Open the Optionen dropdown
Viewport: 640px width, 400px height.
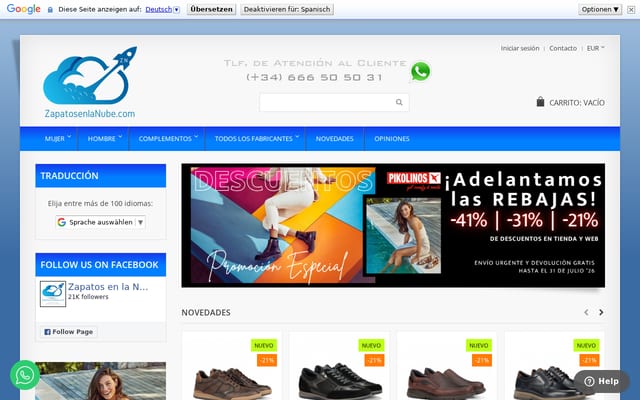600,9
